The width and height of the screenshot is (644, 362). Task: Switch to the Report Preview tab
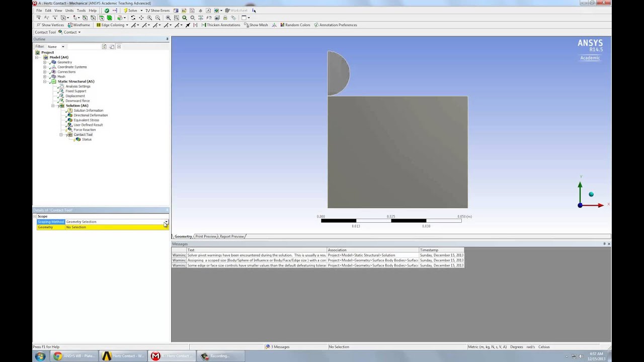tap(232, 236)
